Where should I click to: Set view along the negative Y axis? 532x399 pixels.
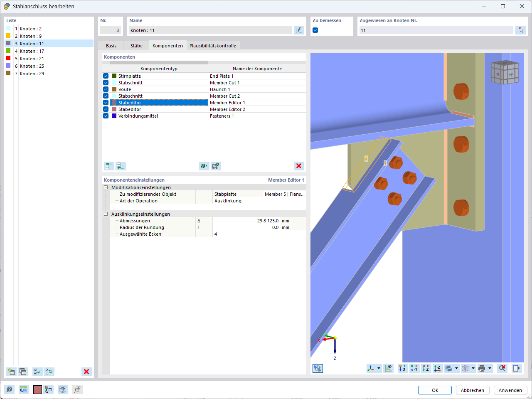pos(414,368)
